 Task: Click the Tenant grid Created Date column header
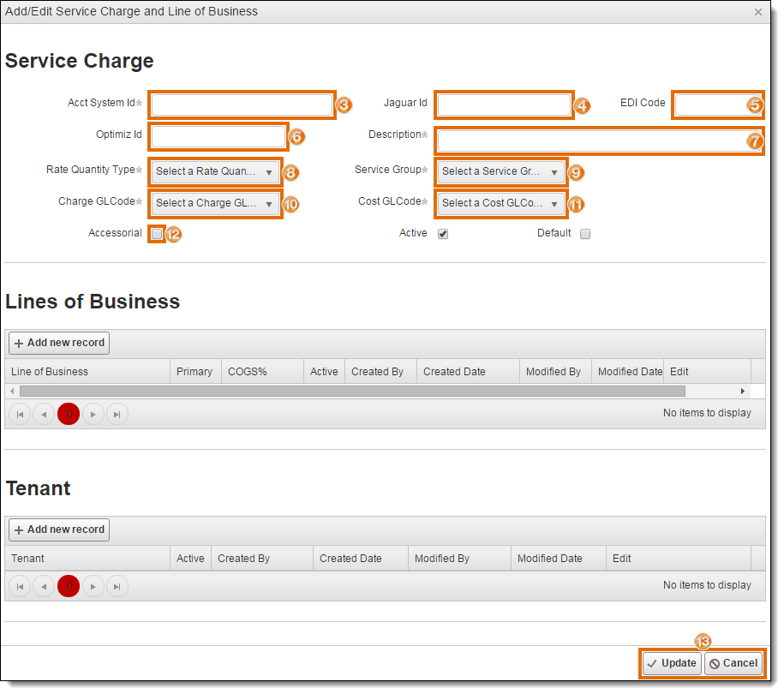[x=350, y=559]
